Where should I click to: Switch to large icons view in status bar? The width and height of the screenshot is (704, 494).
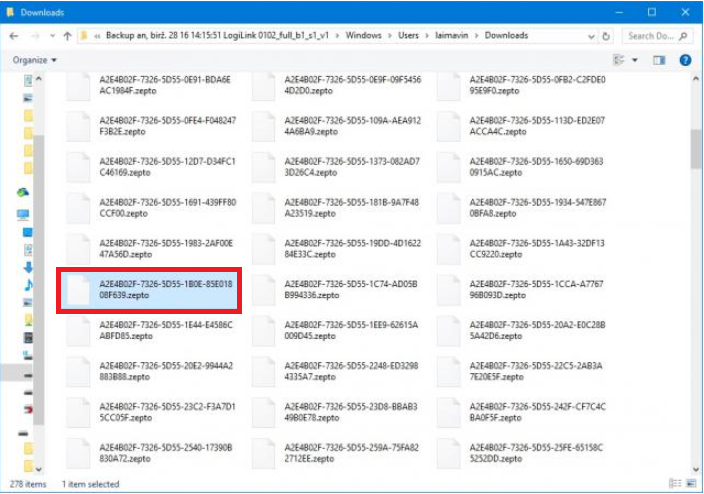point(691,484)
